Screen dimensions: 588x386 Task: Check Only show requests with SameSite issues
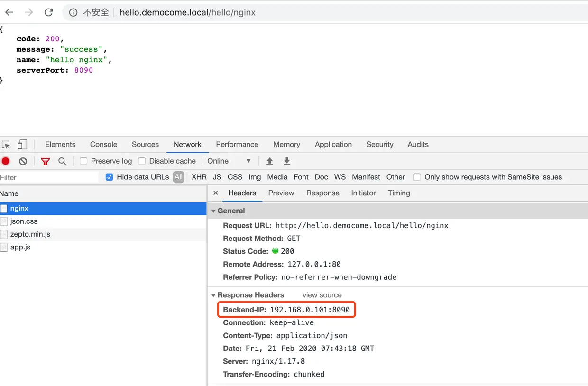click(x=417, y=177)
